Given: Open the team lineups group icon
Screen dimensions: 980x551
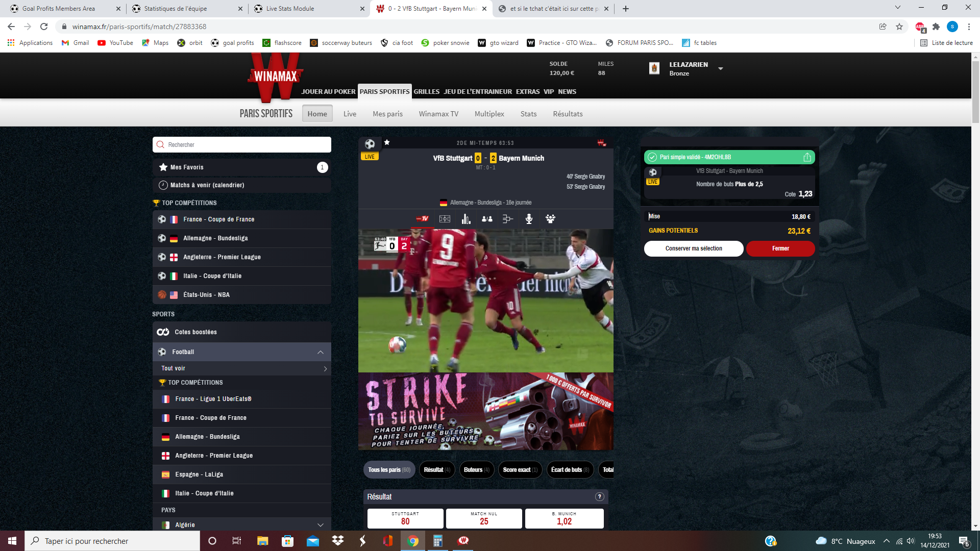Looking at the screenshot, I should click(x=550, y=219).
